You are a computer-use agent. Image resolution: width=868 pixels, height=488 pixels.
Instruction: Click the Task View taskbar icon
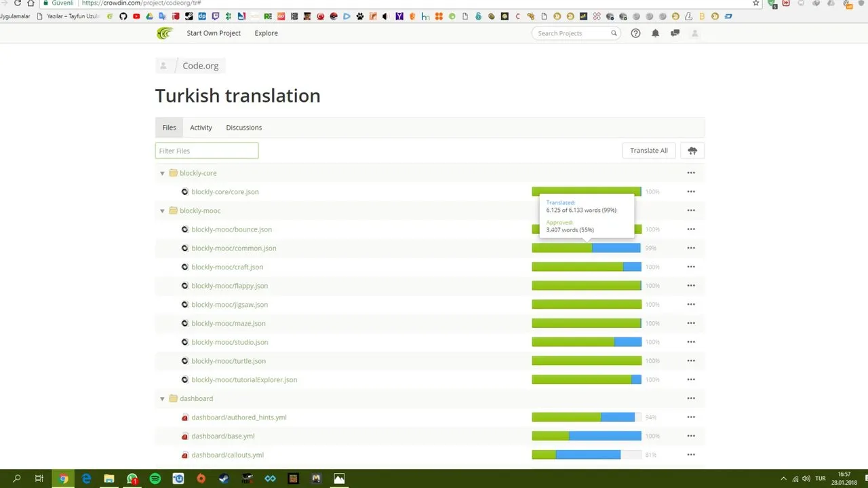(x=39, y=478)
